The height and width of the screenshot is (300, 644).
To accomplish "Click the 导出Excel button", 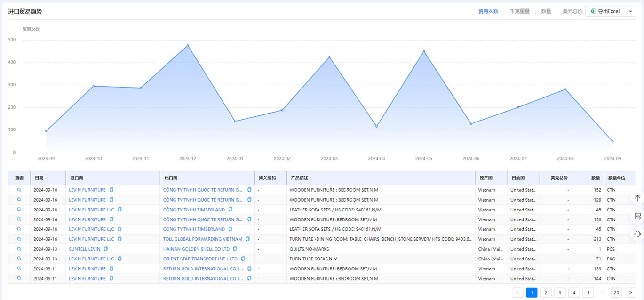I will click(x=605, y=11).
